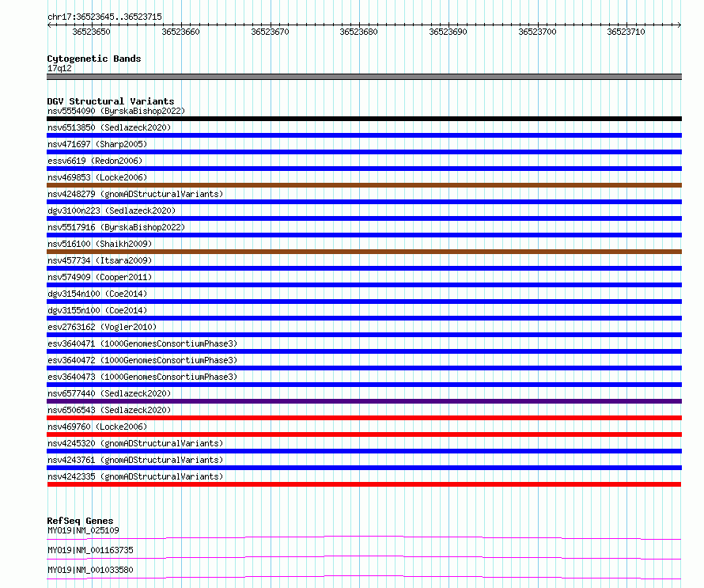This screenshot has height=588, width=704.
Task: Select the esv3640473 (1000GenomesConsortiumPhase3) label
Action: 142,377
